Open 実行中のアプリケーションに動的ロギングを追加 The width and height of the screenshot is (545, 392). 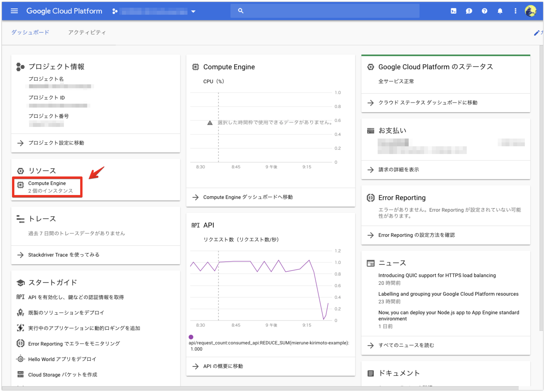click(x=84, y=328)
